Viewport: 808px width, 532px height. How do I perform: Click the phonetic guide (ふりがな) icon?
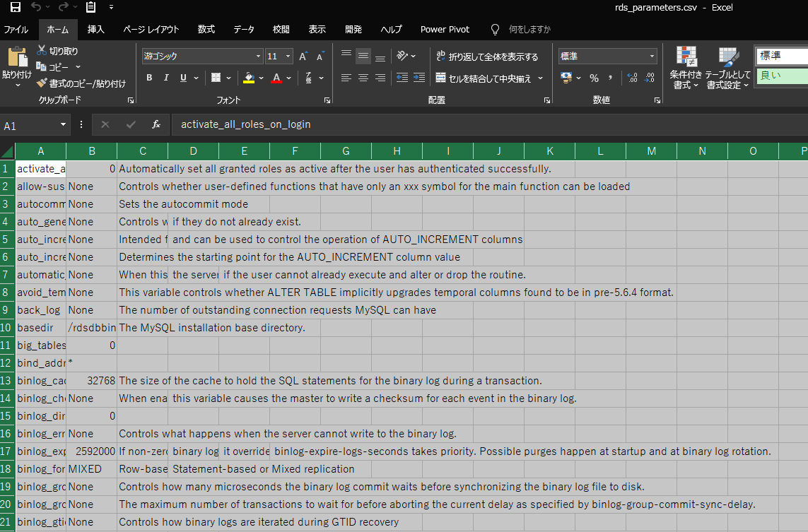(309, 78)
